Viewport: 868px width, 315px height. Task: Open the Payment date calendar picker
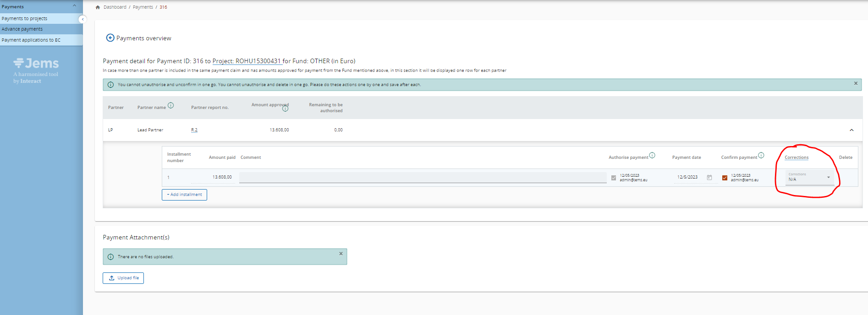(x=709, y=178)
